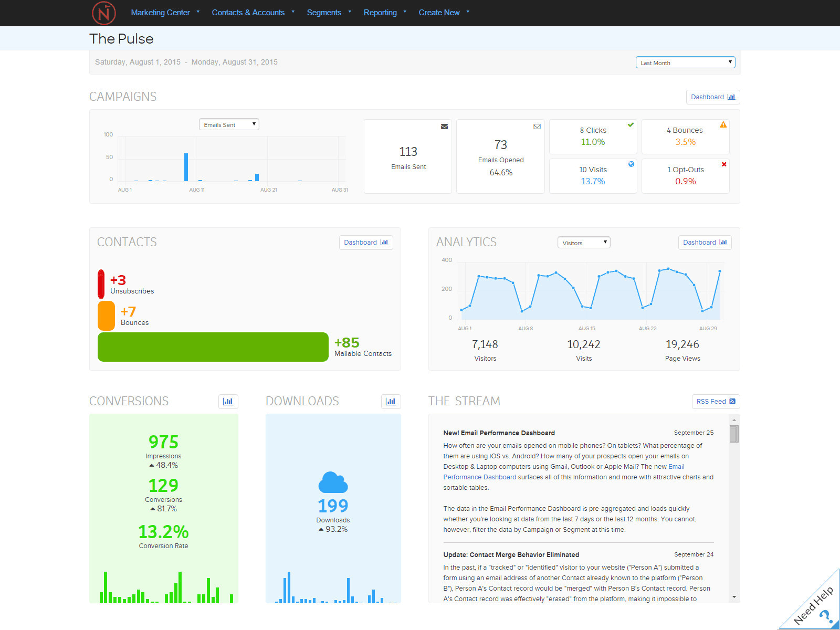Open the Last Month date range dropdown
840x630 pixels.
point(685,62)
